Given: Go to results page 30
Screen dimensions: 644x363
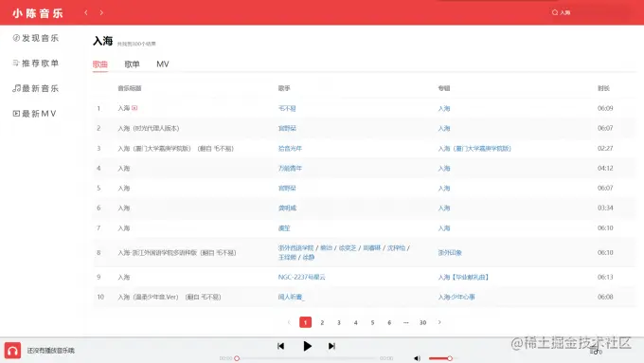Looking at the screenshot, I should (422, 322).
